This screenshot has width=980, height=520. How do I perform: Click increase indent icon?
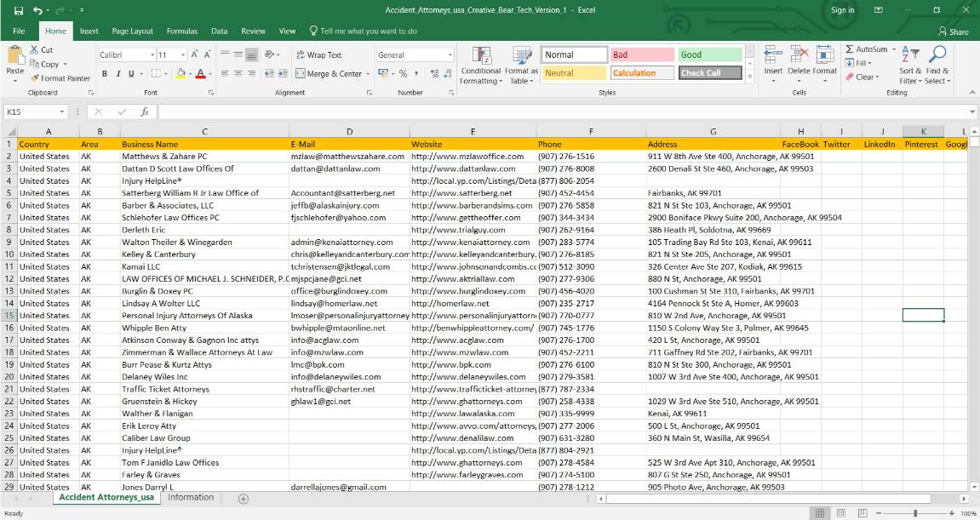tap(283, 74)
